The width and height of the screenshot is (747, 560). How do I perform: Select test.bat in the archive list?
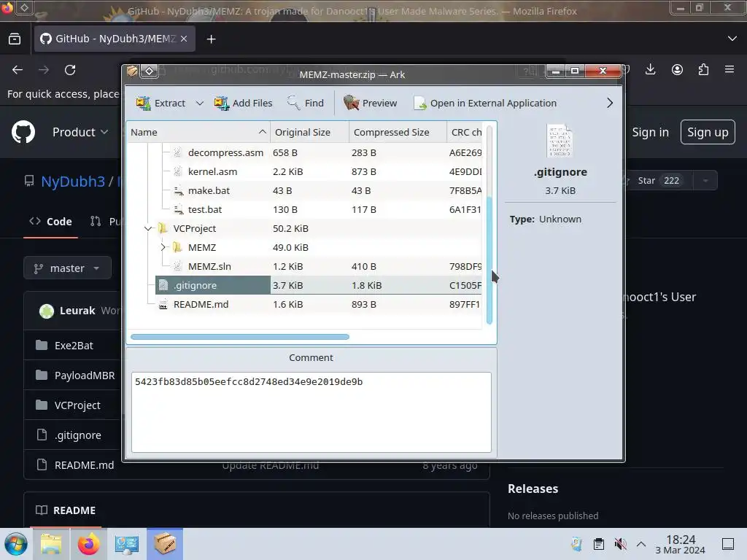[205, 209]
